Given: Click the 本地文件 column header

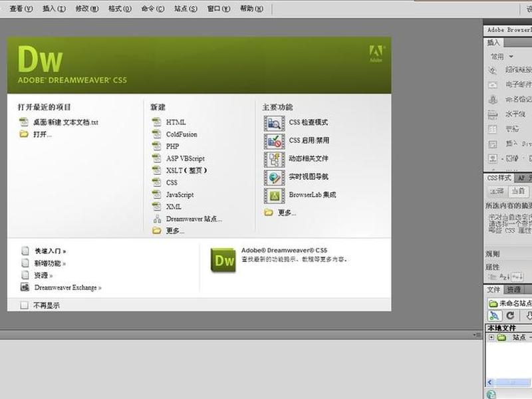Looking at the screenshot, I should coord(509,328).
